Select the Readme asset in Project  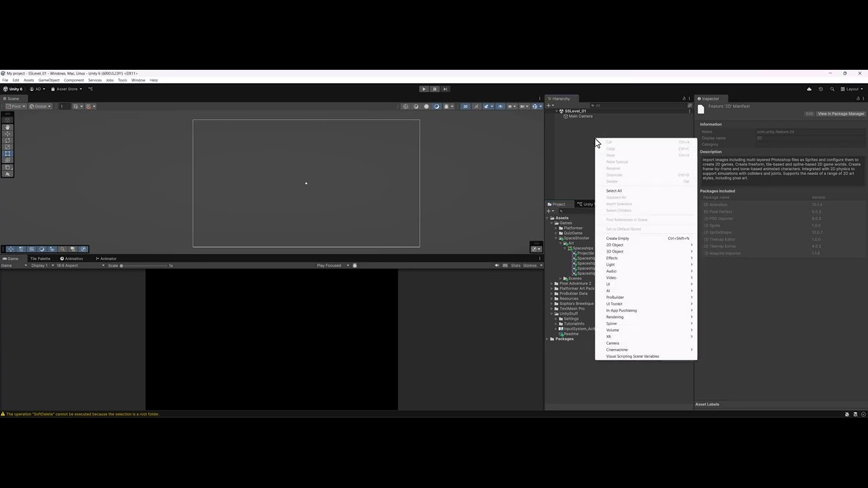(x=570, y=333)
